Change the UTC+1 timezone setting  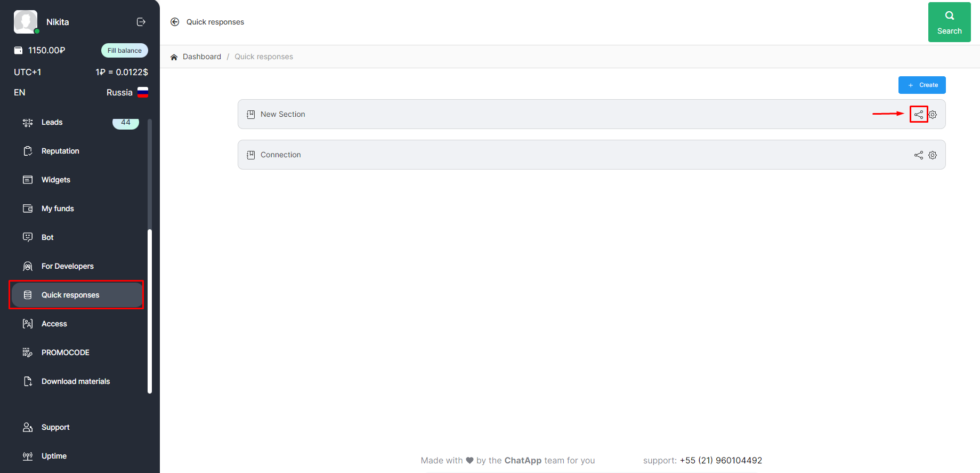pos(28,73)
